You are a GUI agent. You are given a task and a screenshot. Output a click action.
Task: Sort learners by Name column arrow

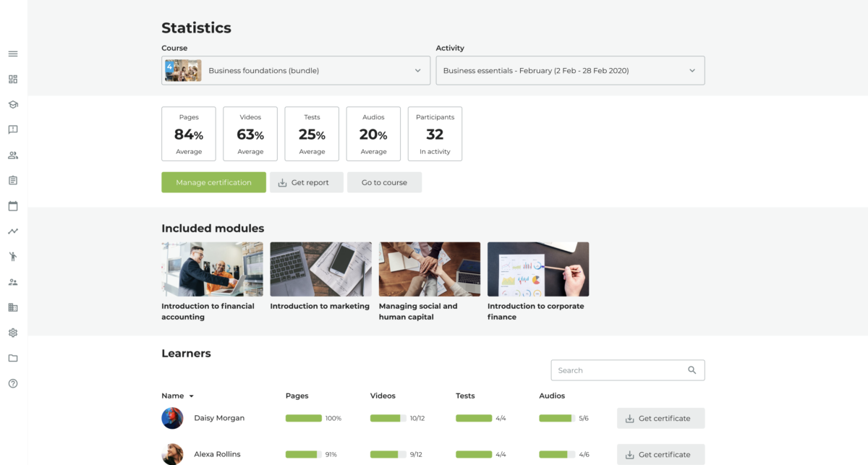[x=192, y=396]
